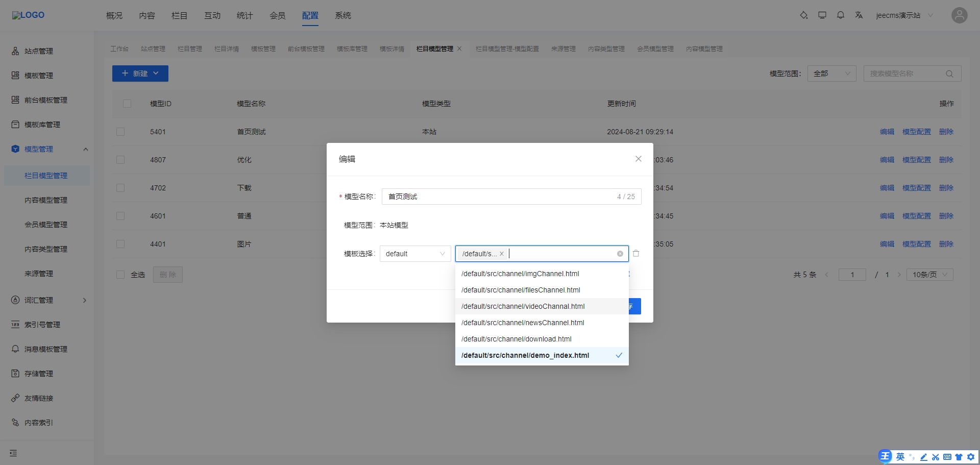Choose videoChannal.html from template list

point(523,306)
